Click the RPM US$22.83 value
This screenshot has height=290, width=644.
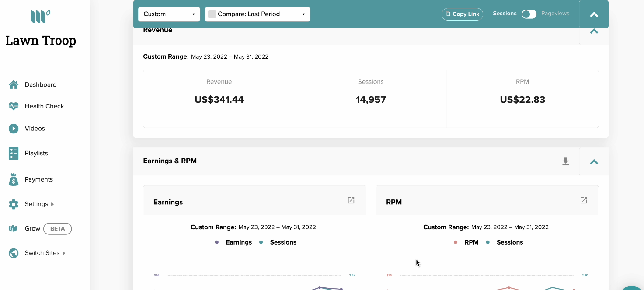(x=522, y=100)
